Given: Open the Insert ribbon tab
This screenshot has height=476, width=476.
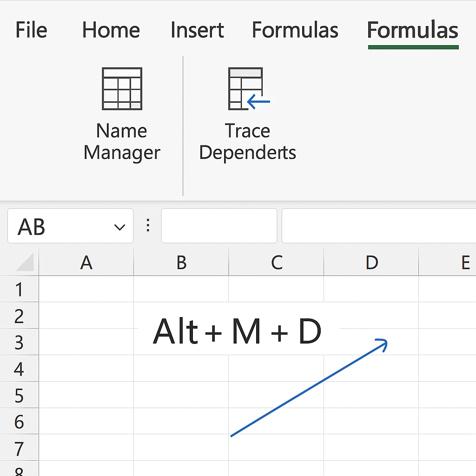Looking at the screenshot, I should (x=197, y=31).
